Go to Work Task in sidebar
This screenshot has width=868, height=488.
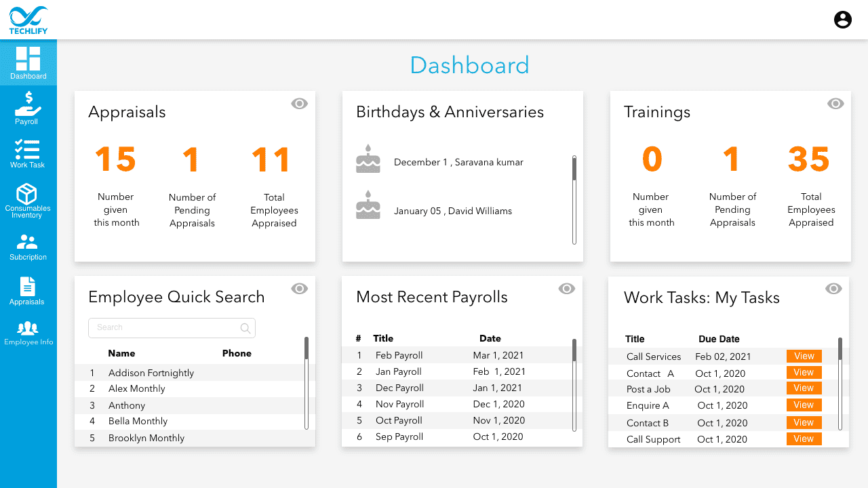(x=28, y=153)
